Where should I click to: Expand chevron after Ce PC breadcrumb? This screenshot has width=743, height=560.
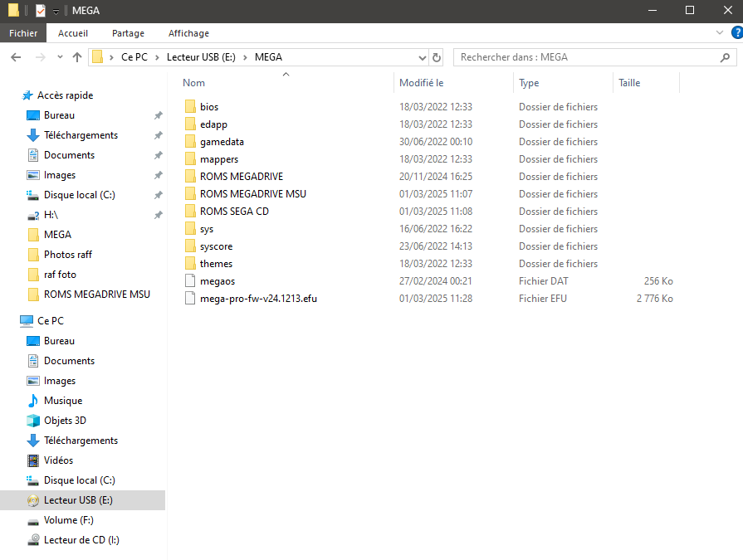158,57
